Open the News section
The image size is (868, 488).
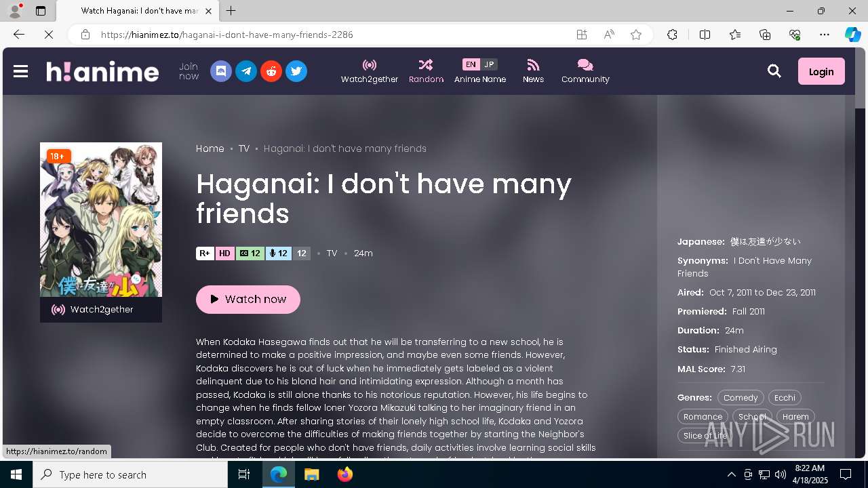point(533,71)
